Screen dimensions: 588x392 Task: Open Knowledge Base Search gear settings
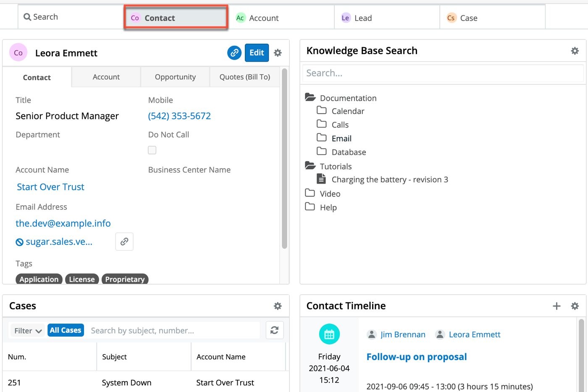click(575, 51)
